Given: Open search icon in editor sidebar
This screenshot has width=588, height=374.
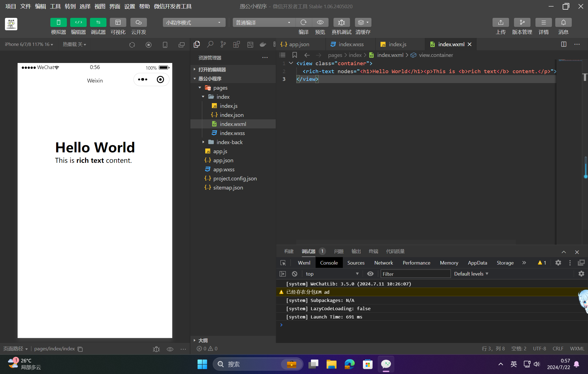Looking at the screenshot, I should coord(210,44).
